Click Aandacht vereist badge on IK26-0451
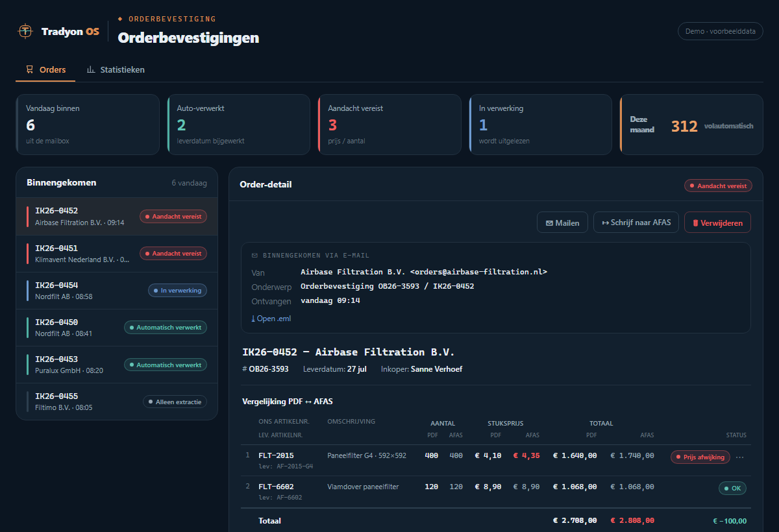This screenshot has height=532, width=779. tap(173, 254)
